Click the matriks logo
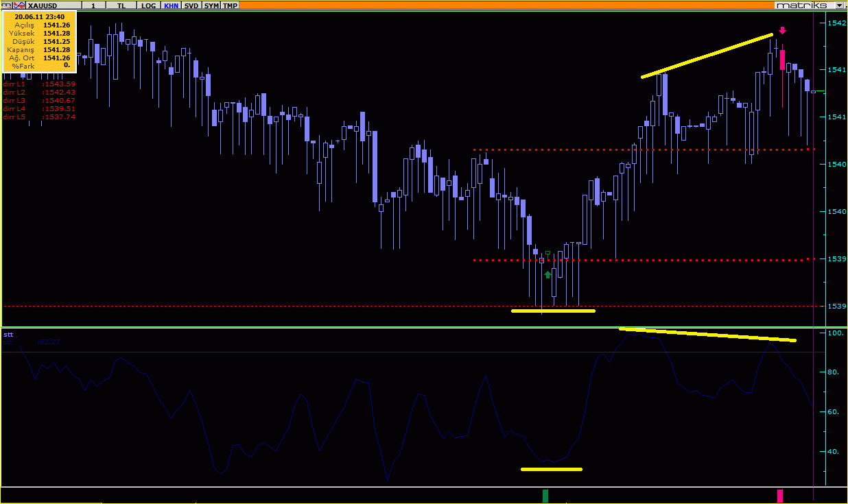848x504 pixels. pos(803,5)
